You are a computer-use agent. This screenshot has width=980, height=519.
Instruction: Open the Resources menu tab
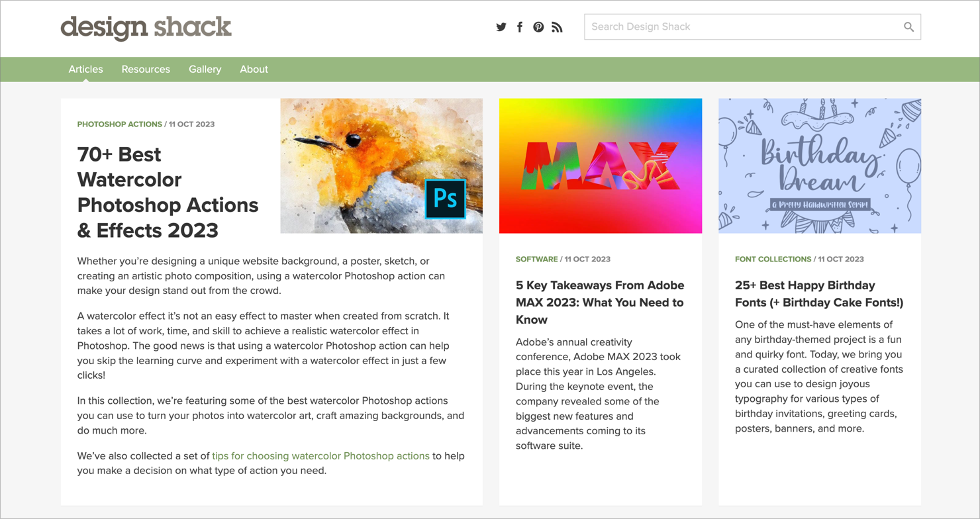pos(146,69)
